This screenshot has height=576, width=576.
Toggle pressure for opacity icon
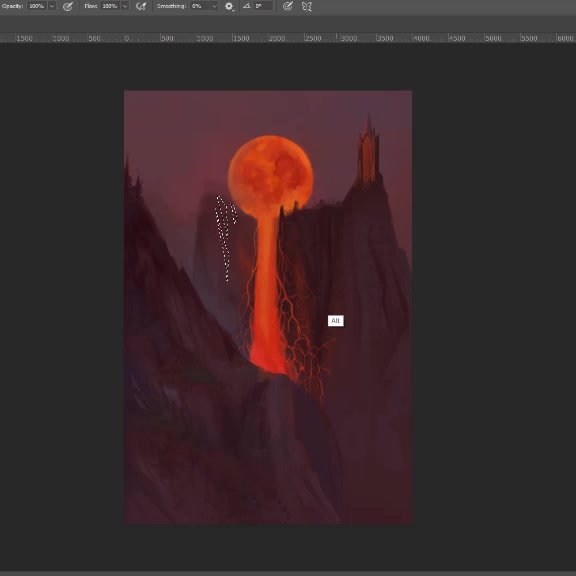click(x=68, y=6)
